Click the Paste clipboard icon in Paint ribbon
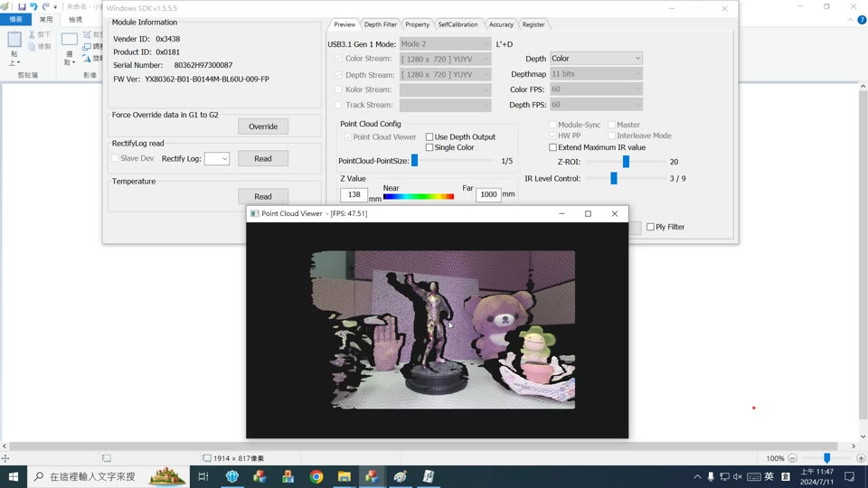 point(14,40)
